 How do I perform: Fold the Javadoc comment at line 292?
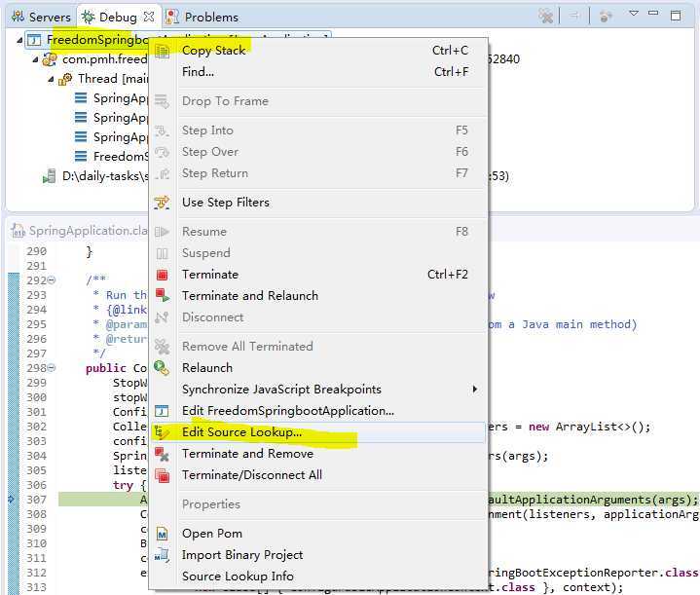pos(52,280)
